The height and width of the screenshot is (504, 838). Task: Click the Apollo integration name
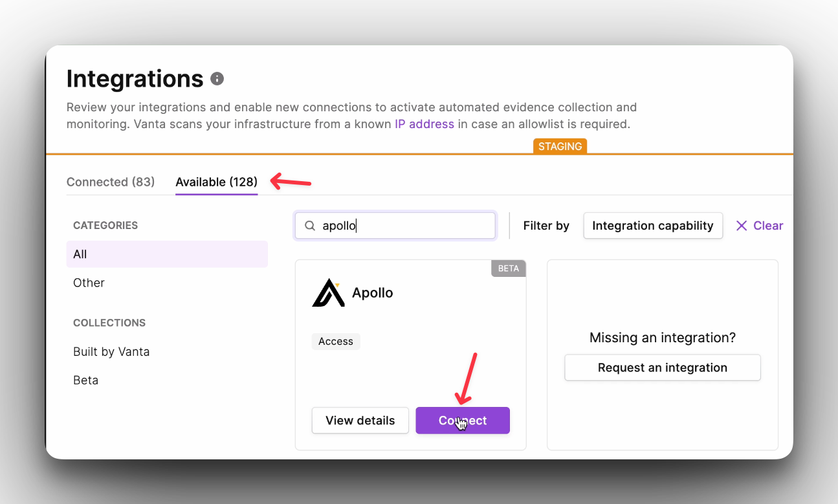click(x=373, y=293)
